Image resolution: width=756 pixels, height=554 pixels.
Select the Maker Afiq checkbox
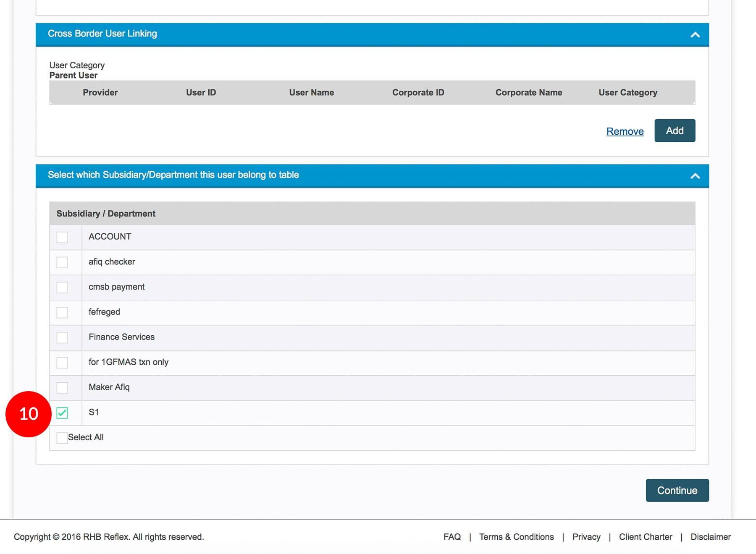pyautogui.click(x=62, y=387)
